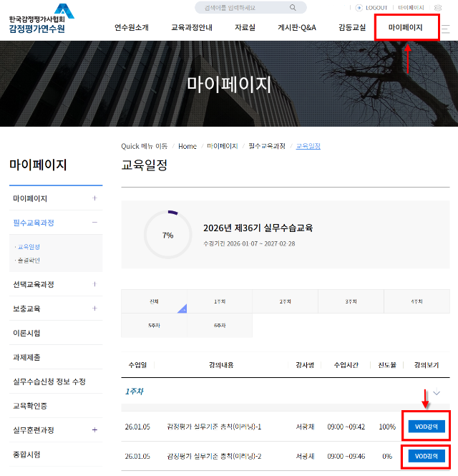Expand the 선택교육과정 plus icon

coord(94,284)
